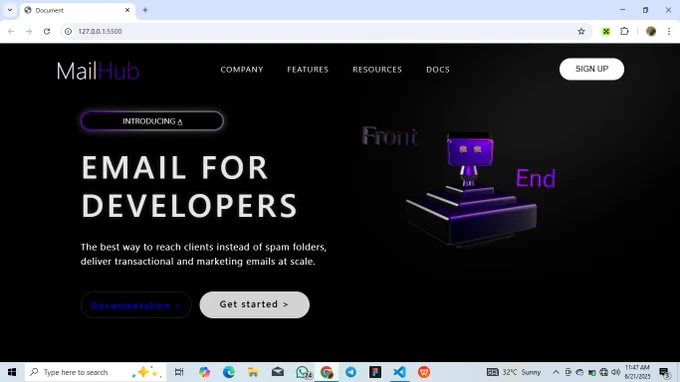This screenshot has height=382, width=680.
Task: Open the notification center icon
Action: 664,372
